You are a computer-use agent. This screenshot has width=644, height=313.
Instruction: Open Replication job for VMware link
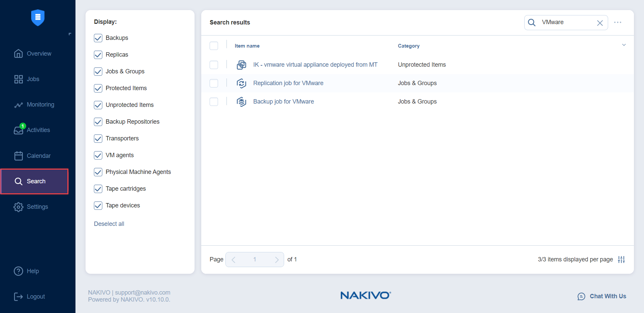point(288,83)
